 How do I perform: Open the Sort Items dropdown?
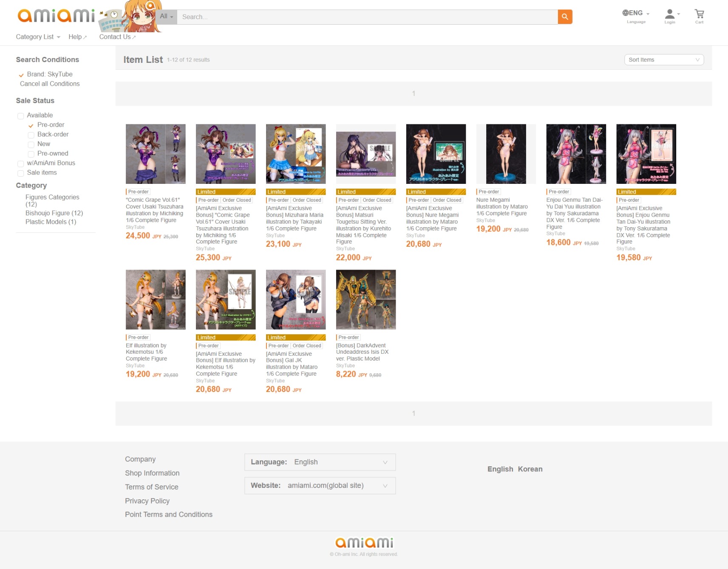[663, 60]
